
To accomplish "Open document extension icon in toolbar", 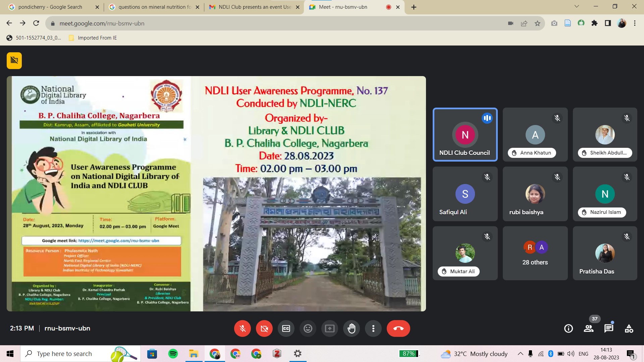I will (568, 23).
